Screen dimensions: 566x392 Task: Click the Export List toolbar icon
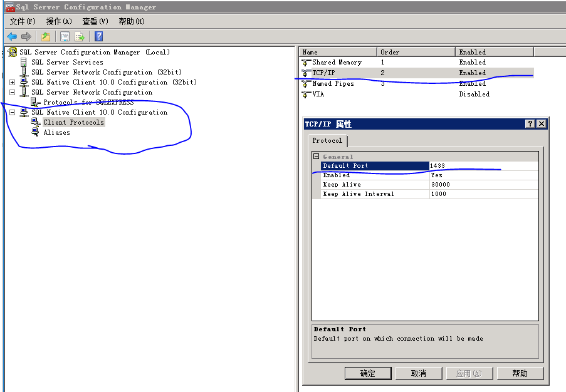[80, 36]
